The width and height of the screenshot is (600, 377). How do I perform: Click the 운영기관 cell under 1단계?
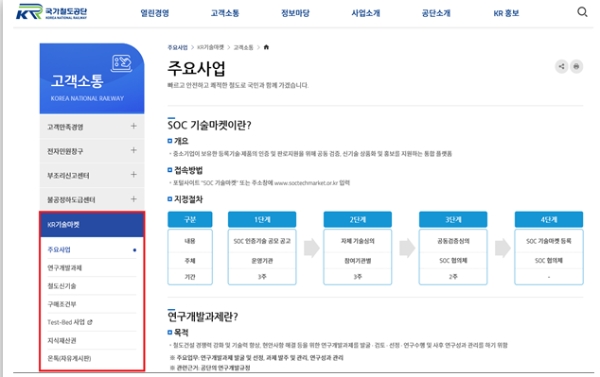click(x=262, y=261)
